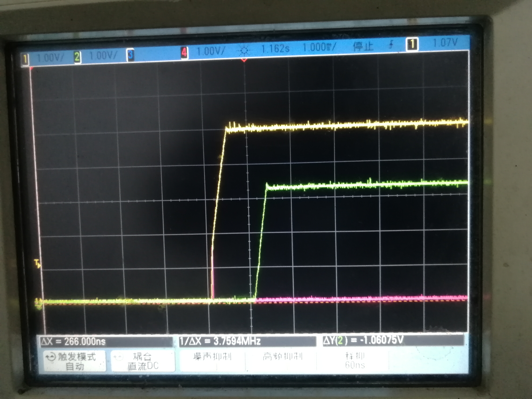Select the channel 1 yellow indicator
532x399 pixels.
click(x=25, y=59)
